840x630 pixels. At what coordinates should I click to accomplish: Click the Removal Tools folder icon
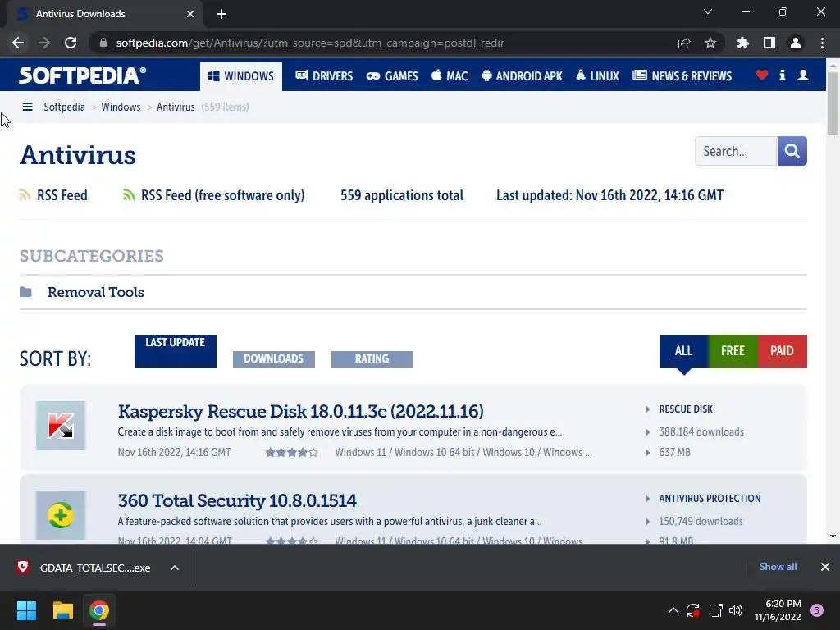pyautogui.click(x=25, y=292)
